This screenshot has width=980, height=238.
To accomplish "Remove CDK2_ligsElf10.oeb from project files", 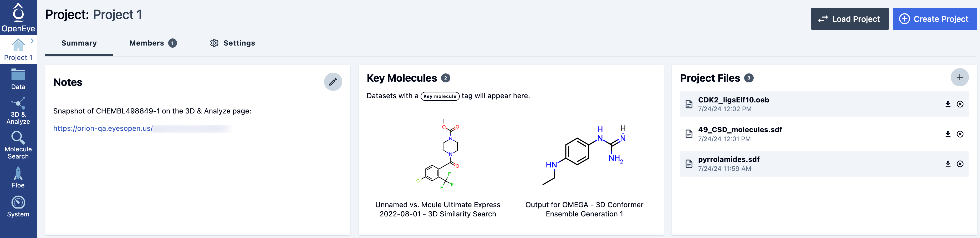I will click(x=960, y=104).
